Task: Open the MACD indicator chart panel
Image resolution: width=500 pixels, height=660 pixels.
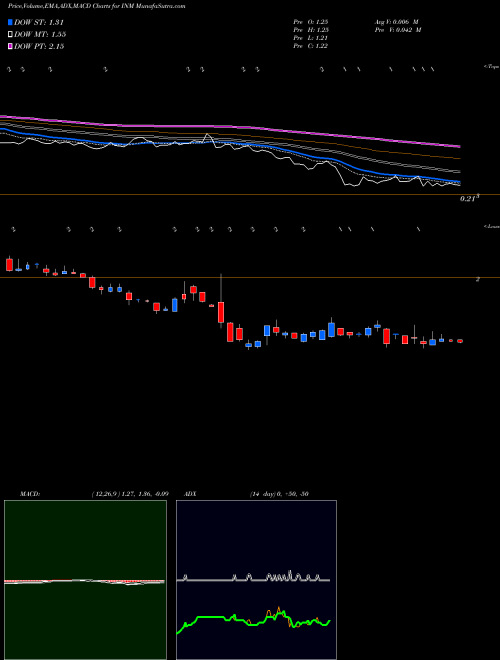Action: click(85, 580)
